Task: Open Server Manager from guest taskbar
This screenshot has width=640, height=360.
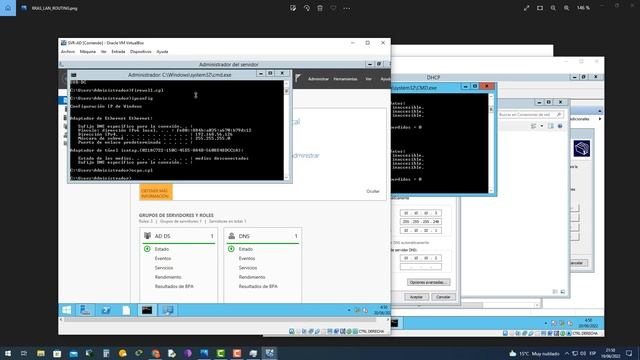Action: click(85, 310)
